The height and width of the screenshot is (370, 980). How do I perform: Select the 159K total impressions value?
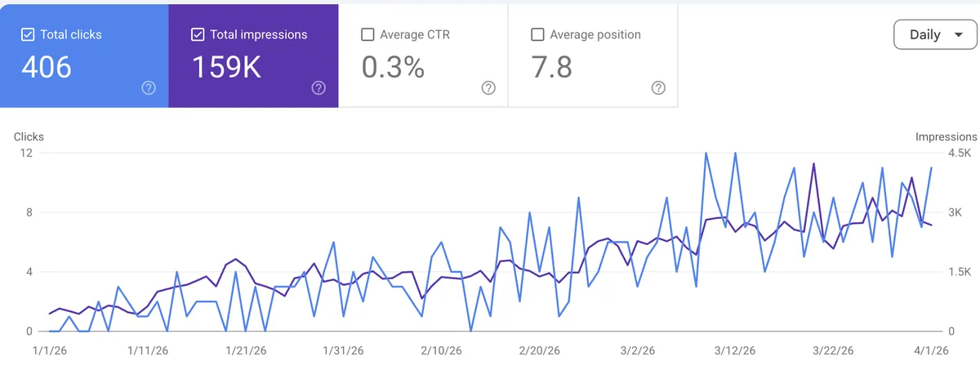(226, 68)
